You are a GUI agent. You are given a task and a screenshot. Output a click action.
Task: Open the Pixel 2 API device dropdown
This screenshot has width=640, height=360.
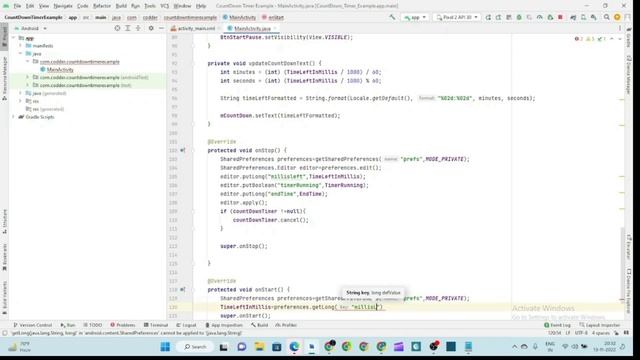[457, 18]
